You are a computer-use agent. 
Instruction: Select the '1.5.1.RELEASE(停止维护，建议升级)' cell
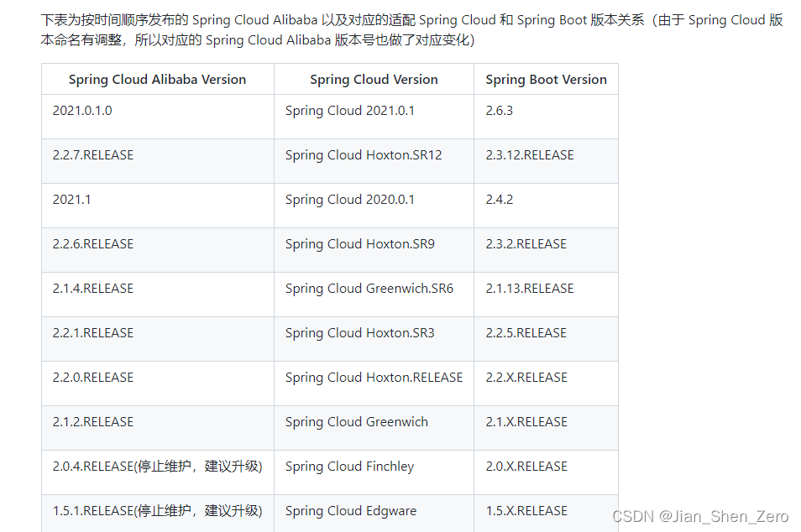(157, 513)
